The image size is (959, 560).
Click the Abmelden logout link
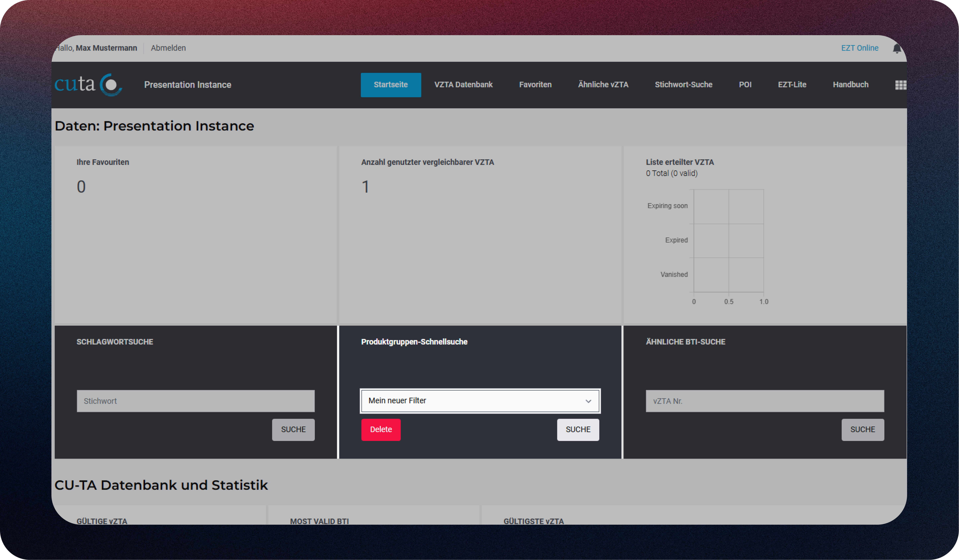coord(168,48)
